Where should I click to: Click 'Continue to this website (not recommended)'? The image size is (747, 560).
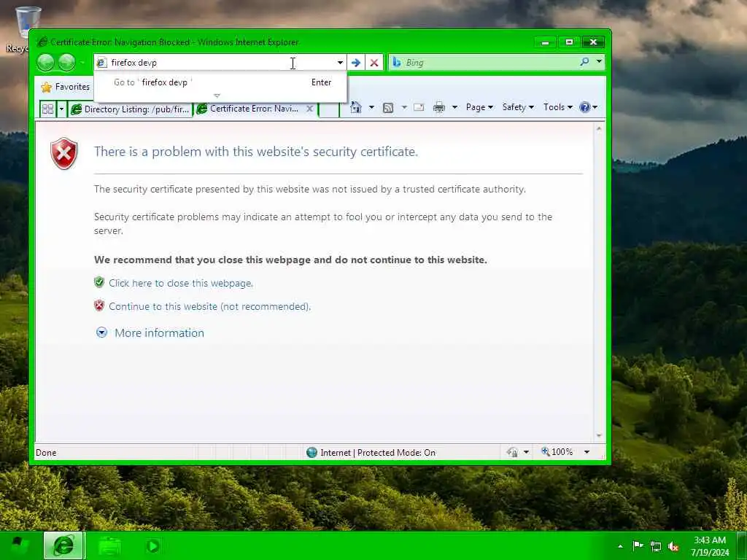[209, 307]
